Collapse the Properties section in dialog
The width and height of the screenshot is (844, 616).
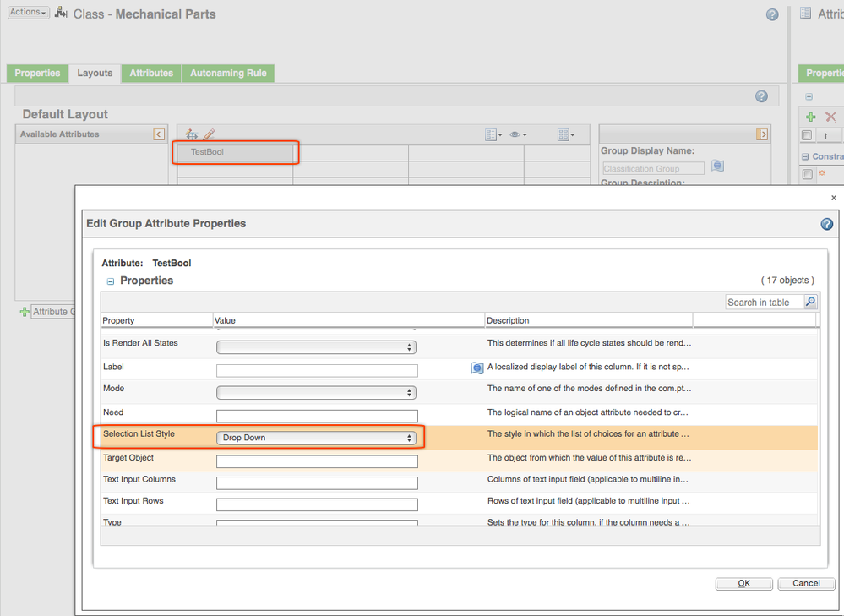[111, 281]
